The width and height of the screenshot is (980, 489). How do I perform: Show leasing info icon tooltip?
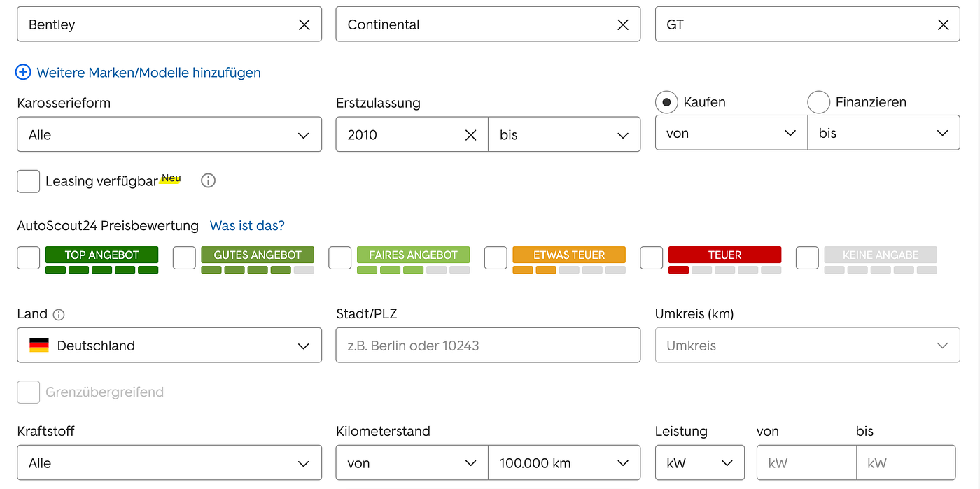point(208,180)
